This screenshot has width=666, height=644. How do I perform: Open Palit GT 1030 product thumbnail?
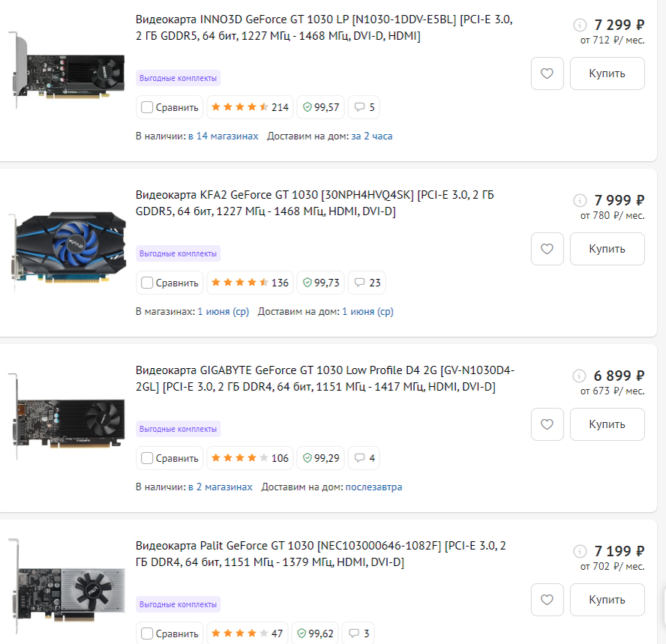68,588
